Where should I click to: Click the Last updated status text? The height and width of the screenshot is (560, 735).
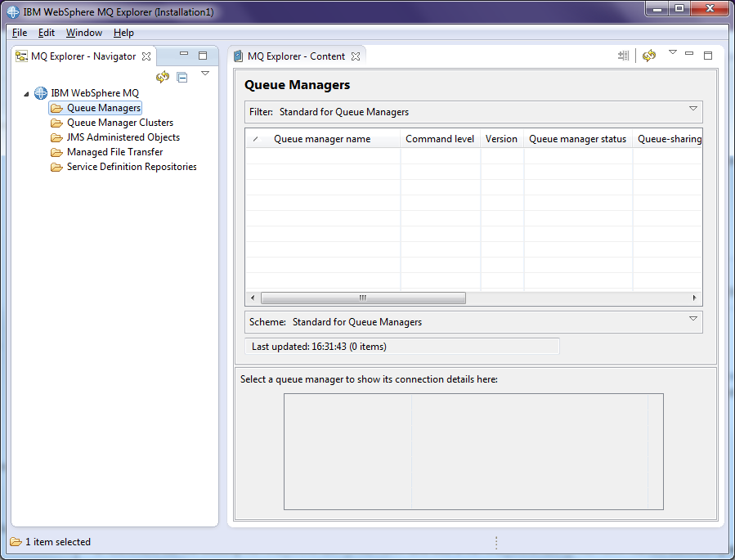(319, 347)
